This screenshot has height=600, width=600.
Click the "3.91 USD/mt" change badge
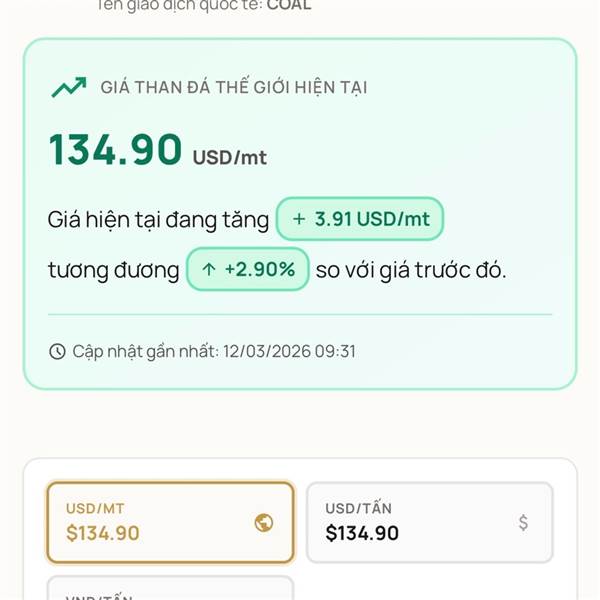click(x=359, y=218)
